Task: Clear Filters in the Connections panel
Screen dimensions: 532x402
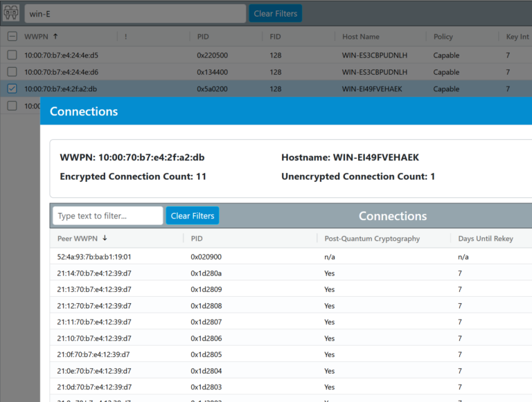Action: (192, 216)
